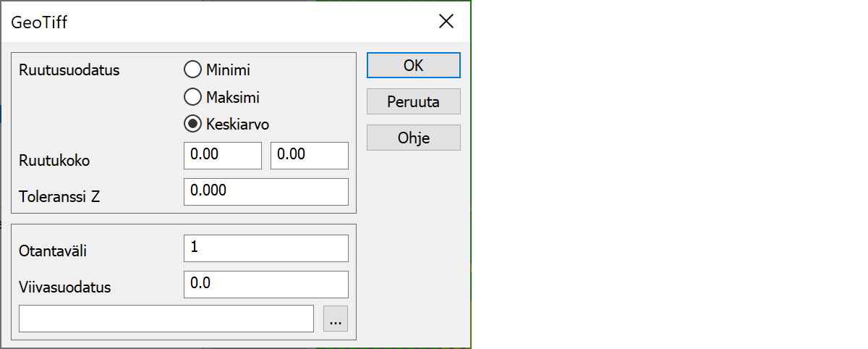The height and width of the screenshot is (349, 868).
Task: Select the Minimi radio button
Action: point(193,70)
